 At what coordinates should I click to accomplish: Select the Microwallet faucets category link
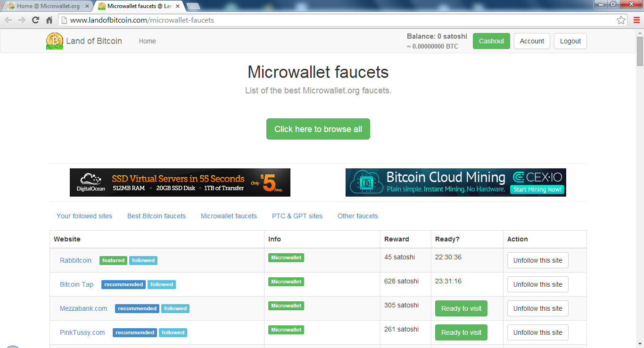click(229, 216)
